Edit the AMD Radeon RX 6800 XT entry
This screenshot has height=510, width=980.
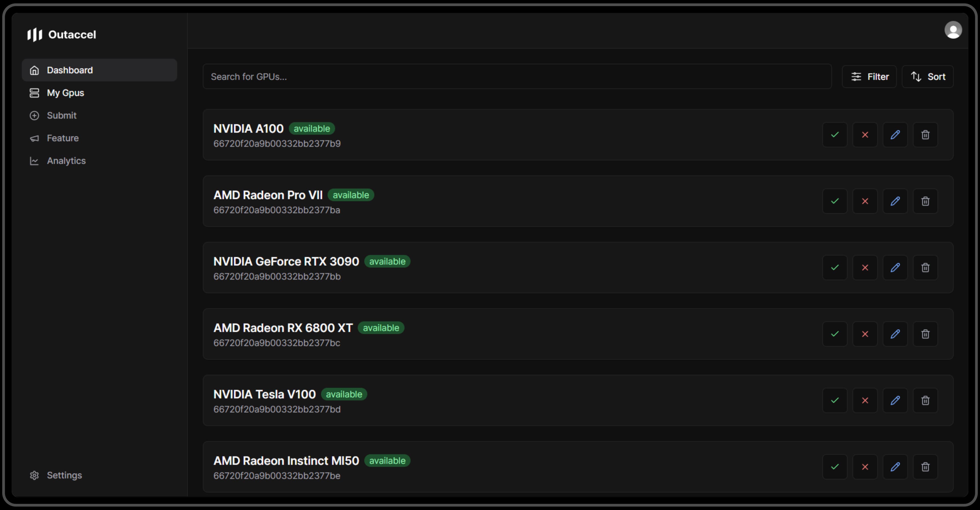coord(895,334)
